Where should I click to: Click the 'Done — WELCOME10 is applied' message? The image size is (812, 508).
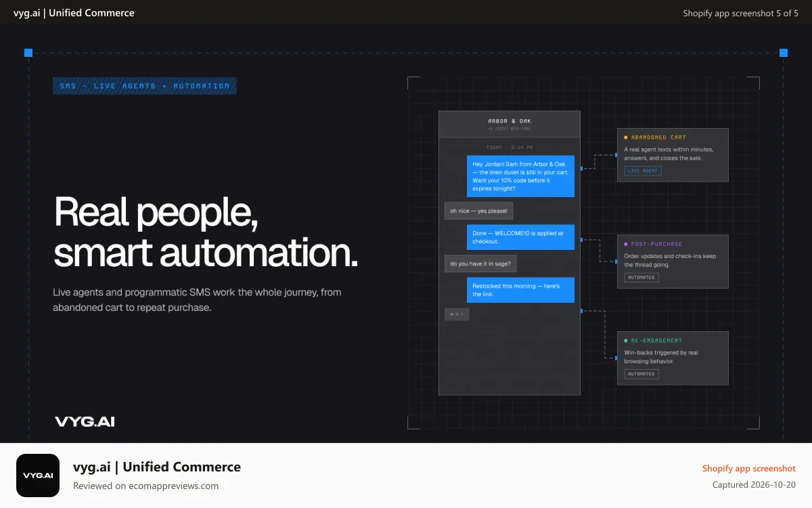pyautogui.click(x=520, y=237)
